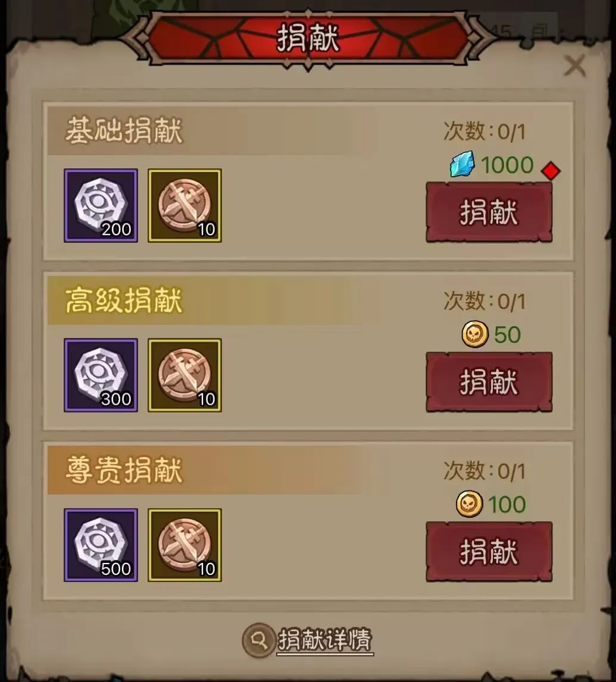Select the 基础捐献 header

124,130
